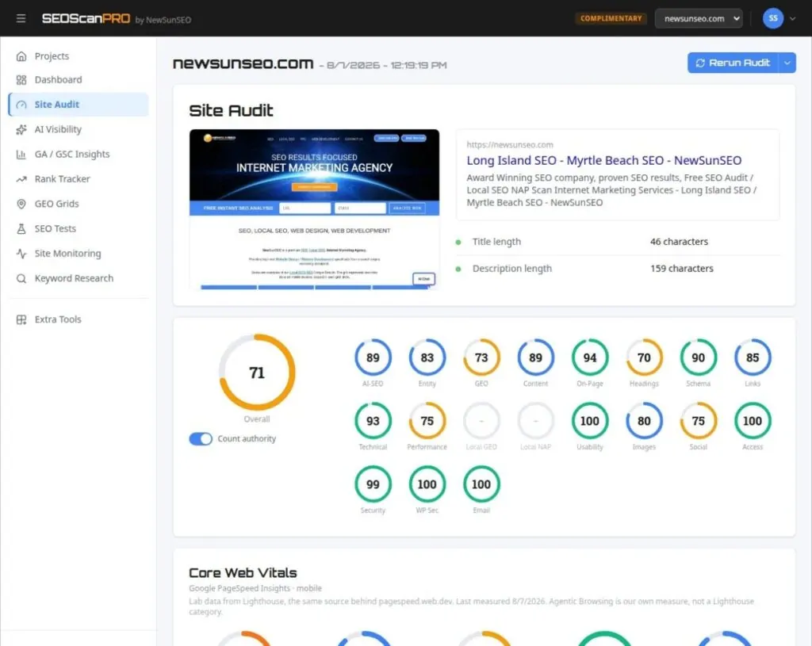Click the empty Local NAP score circle
The image size is (812, 646).
coord(535,421)
